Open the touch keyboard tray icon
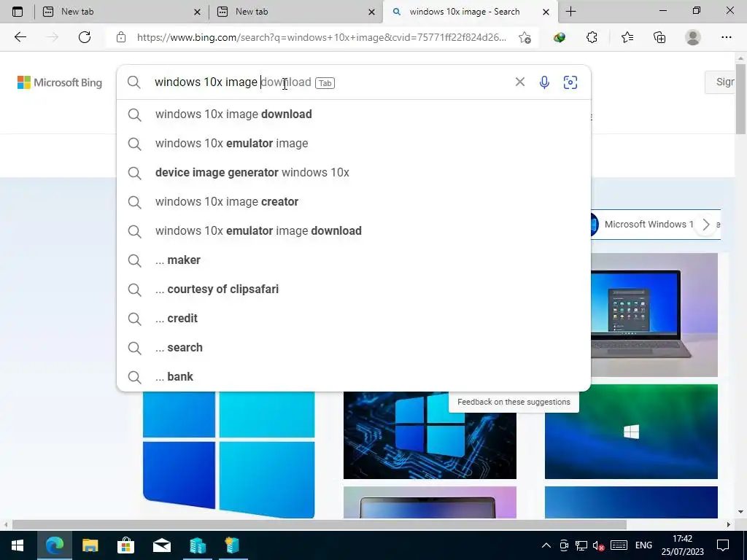The image size is (747, 560). 619,545
